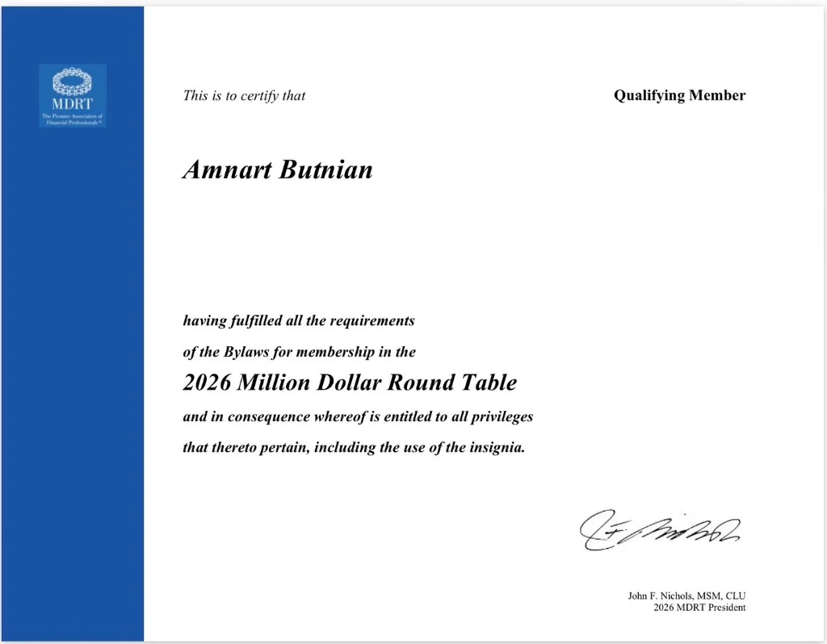Click the line "of the Bylaws for membership in the"
Image resolution: width=827 pixels, height=644 pixels.
[299, 352]
